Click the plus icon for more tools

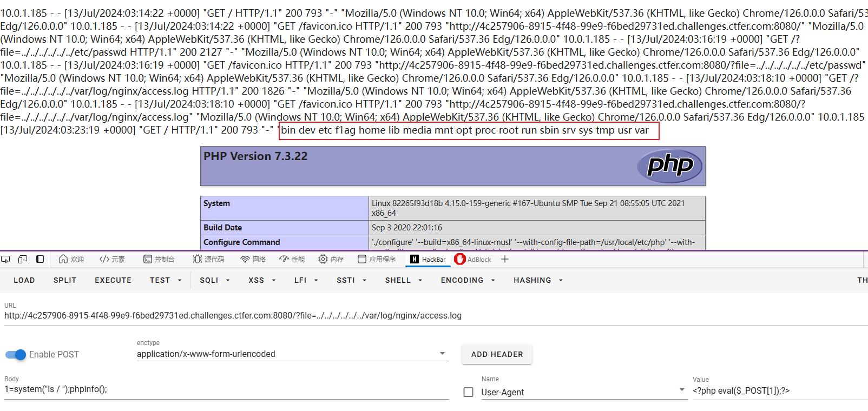click(505, 260)
